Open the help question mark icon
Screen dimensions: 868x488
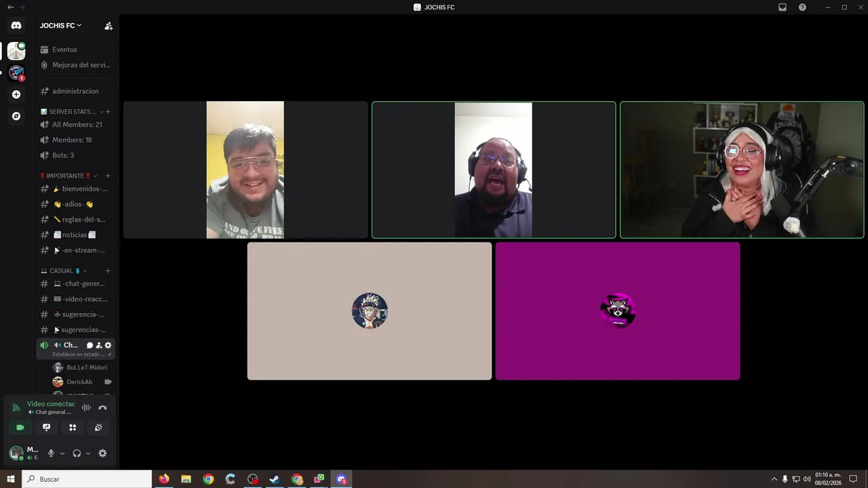point(802,7)
